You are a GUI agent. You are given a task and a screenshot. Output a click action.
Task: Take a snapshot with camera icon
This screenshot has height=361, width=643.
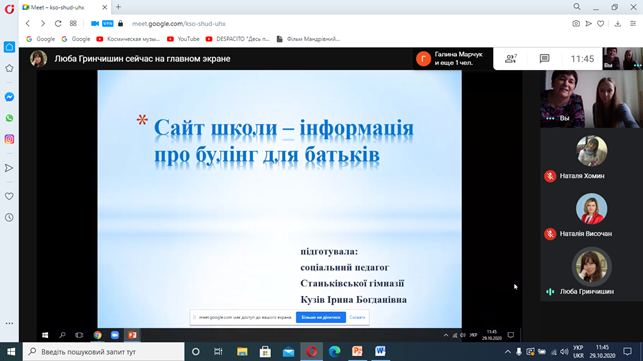tap(576, 23)
